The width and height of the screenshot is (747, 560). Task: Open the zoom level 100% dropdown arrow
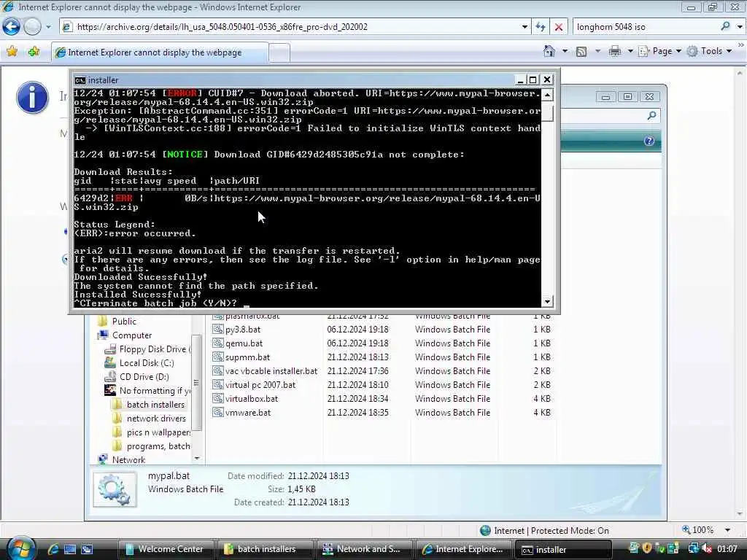tap(727, 530)
